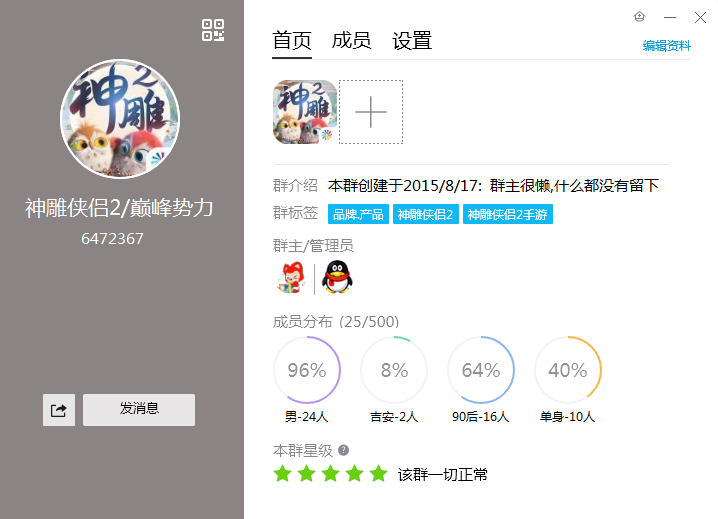The height and width of the screenshot is (519, 718).
Task: Click the 吉安-2人 label
Action: (394, 417)
